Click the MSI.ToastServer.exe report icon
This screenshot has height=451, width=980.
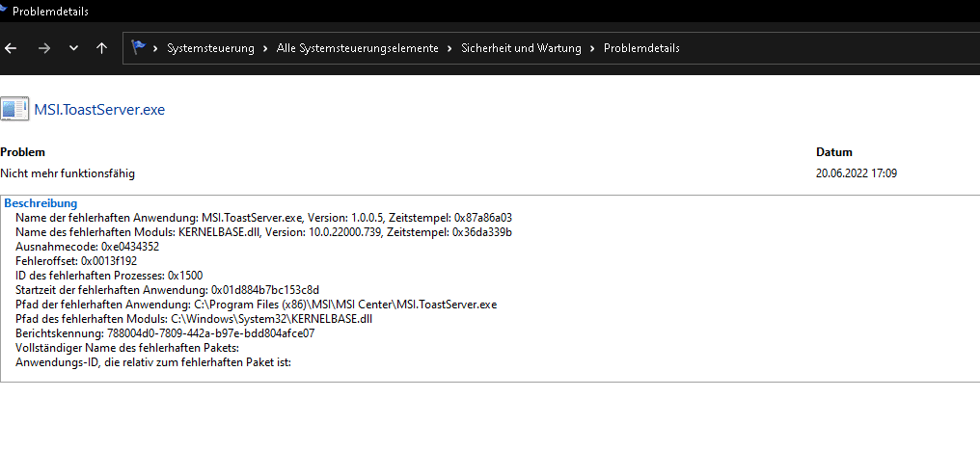[x=14, y=109]
